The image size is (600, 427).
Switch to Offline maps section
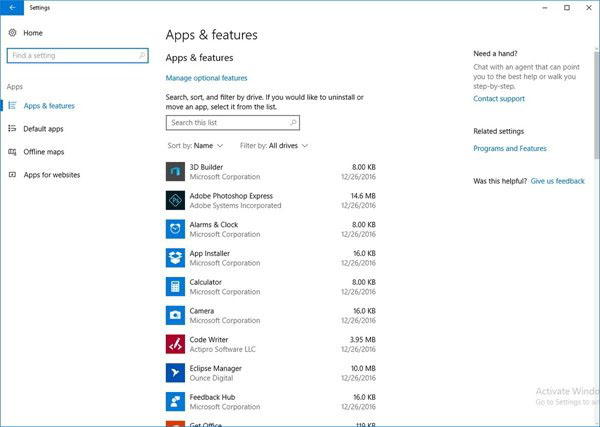point(43,152)
